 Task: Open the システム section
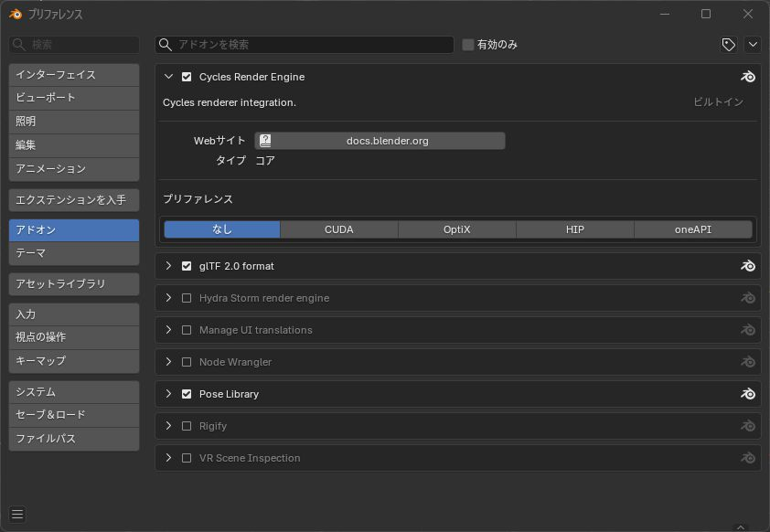pyautogui.click(x=74, y=392)
